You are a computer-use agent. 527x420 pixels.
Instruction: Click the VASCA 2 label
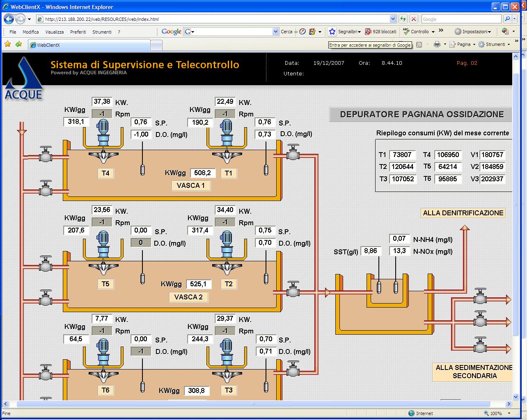(x=189, y=297)
